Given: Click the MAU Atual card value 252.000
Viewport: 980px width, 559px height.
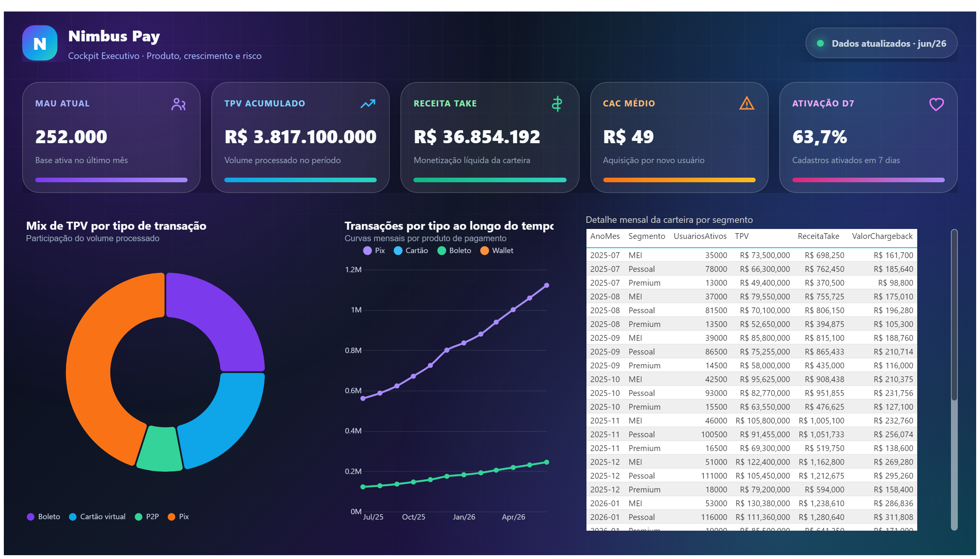Looking at the screenshot, I should (x=71, y=137).
